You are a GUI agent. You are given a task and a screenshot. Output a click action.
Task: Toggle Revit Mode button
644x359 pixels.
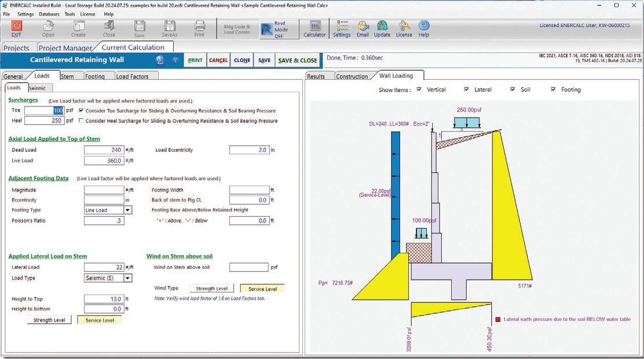tap(279, 30)
